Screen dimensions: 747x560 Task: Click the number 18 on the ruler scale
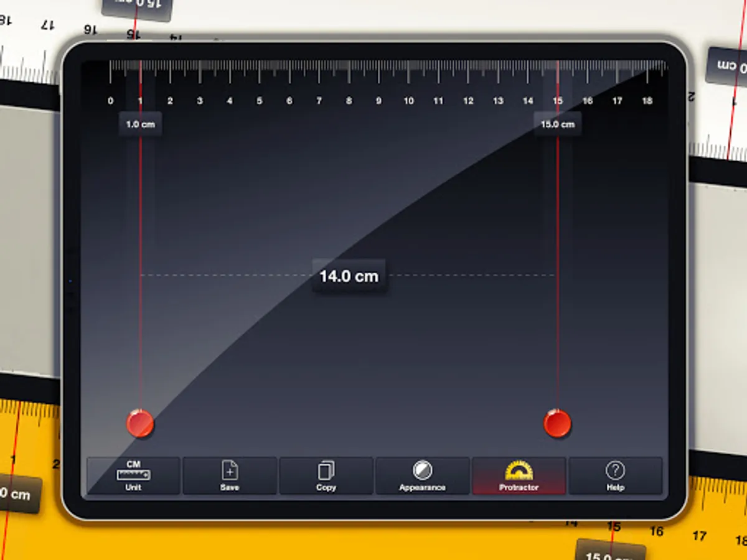tap(647, 101)
